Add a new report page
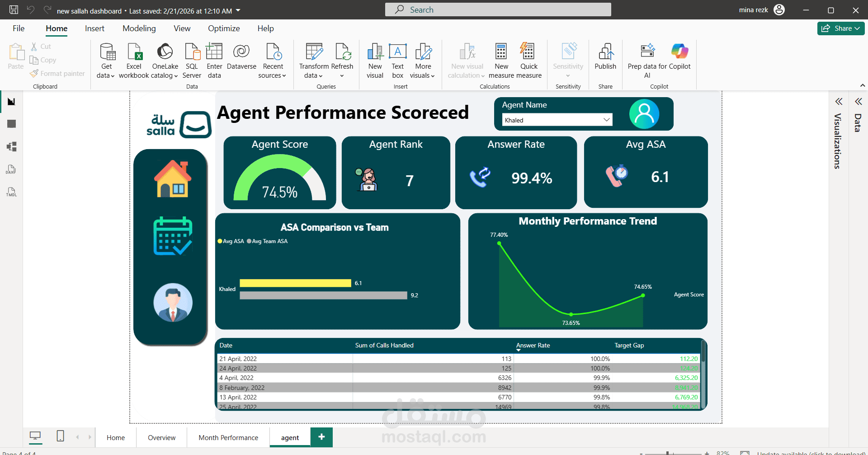The height and width of the screenshot is (455, 868). [x=321, y=437]
